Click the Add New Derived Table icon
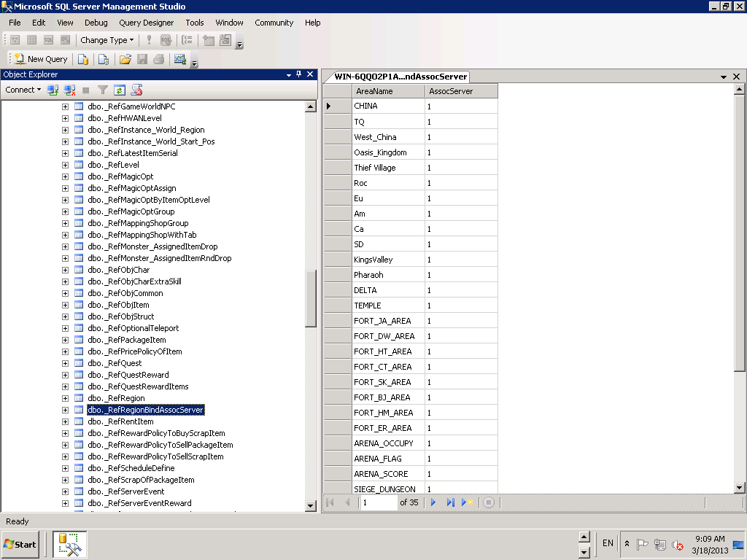747x560 pixels. pos(225,40)
